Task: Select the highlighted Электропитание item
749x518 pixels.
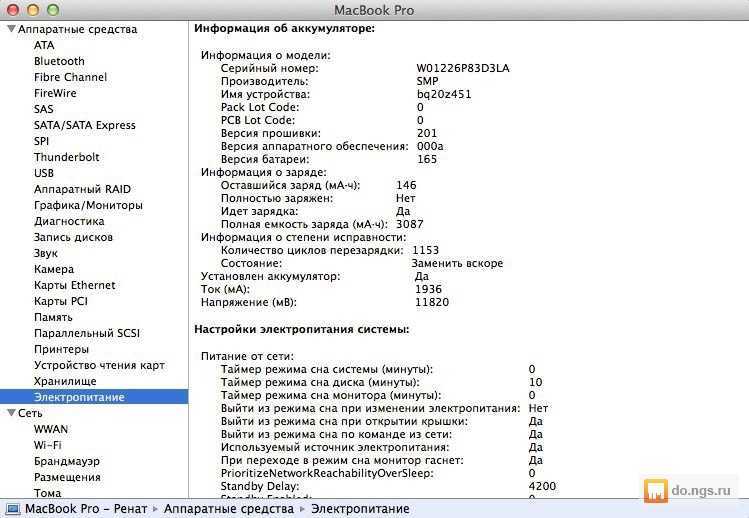Action: (x=94, y=397)
